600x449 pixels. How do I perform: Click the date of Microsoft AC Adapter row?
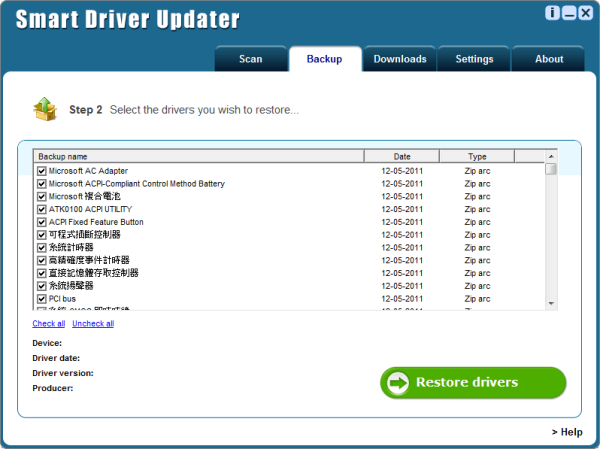click(402, 171)
